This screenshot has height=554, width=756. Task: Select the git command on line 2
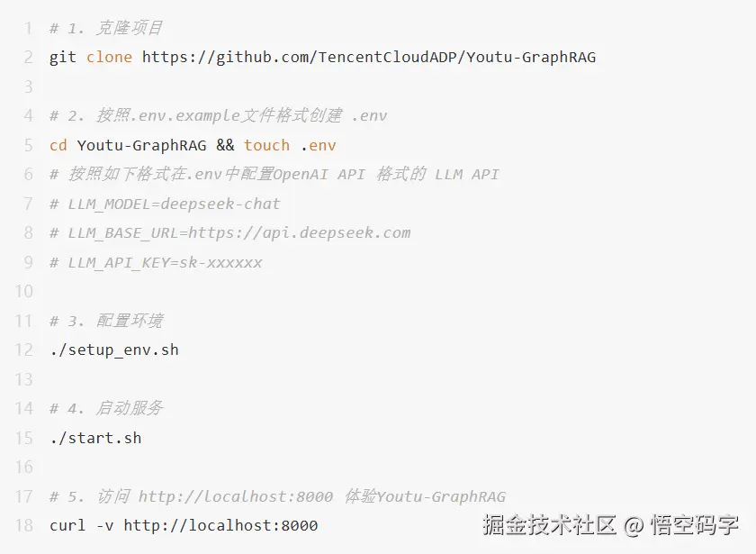point(63,57)
